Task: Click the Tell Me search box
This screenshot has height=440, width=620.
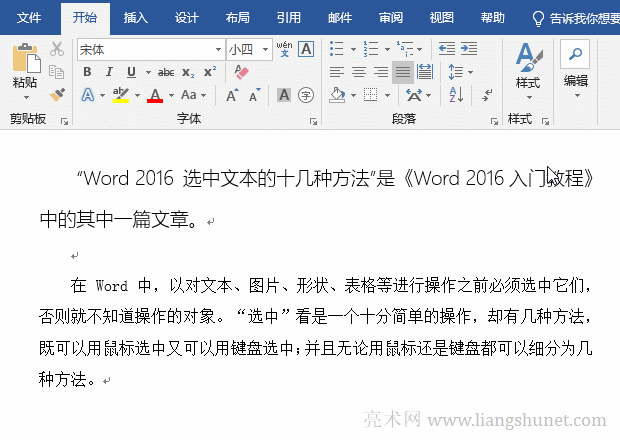Action: pyautogui.click(x=576, y=18)
